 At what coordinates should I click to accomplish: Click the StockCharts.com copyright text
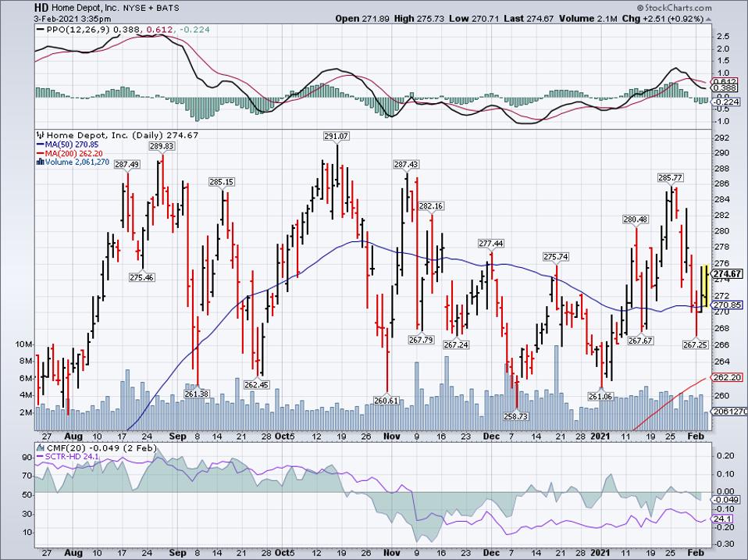674,8
